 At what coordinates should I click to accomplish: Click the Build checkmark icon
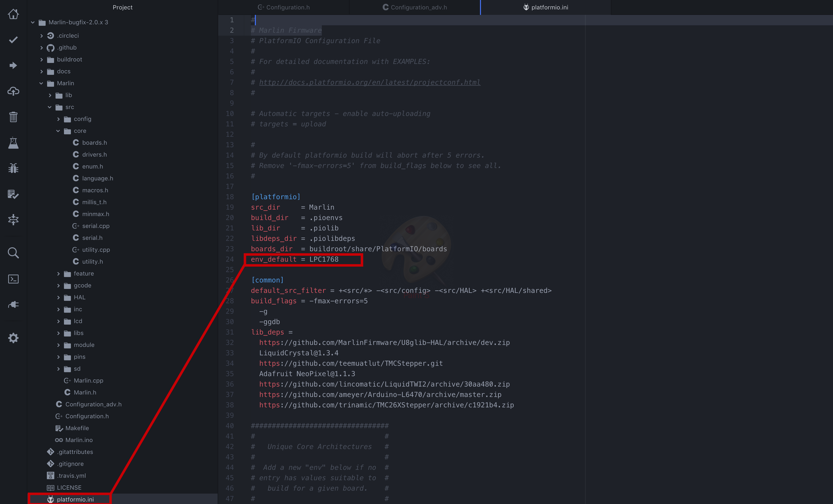pos(13,40)
